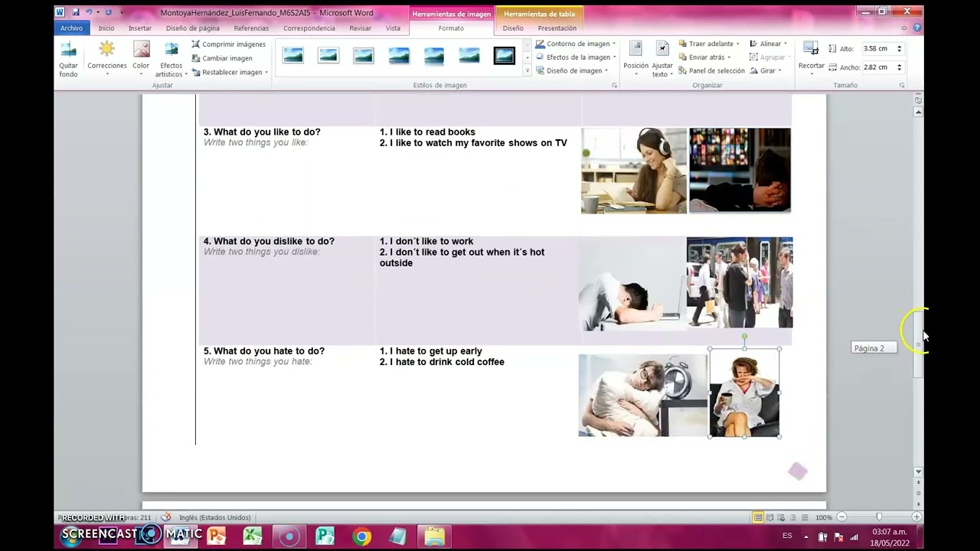The image size is (980, 551).
Task: Open the Ajustar texto wrap tool
Action: pos(662,59)
